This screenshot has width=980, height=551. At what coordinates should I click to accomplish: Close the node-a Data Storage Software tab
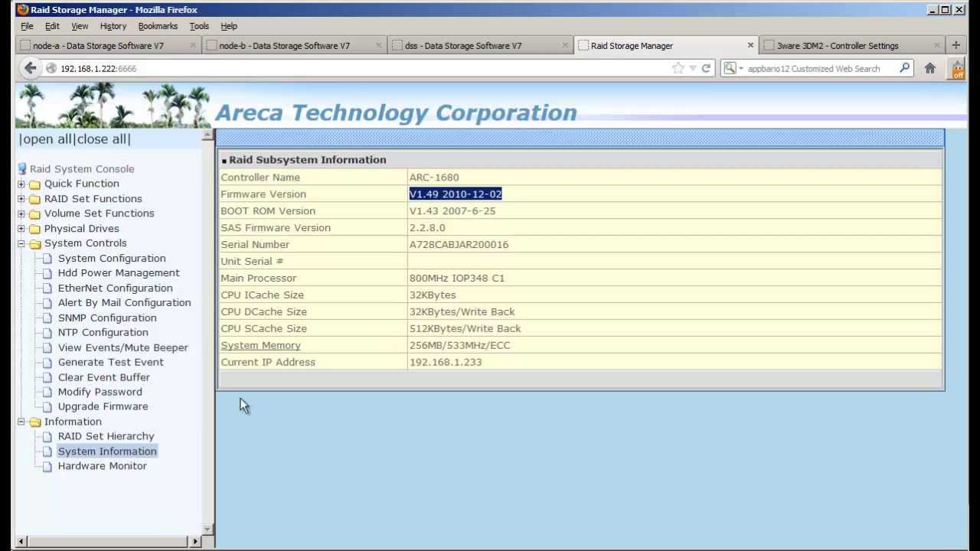pos(192,45)
